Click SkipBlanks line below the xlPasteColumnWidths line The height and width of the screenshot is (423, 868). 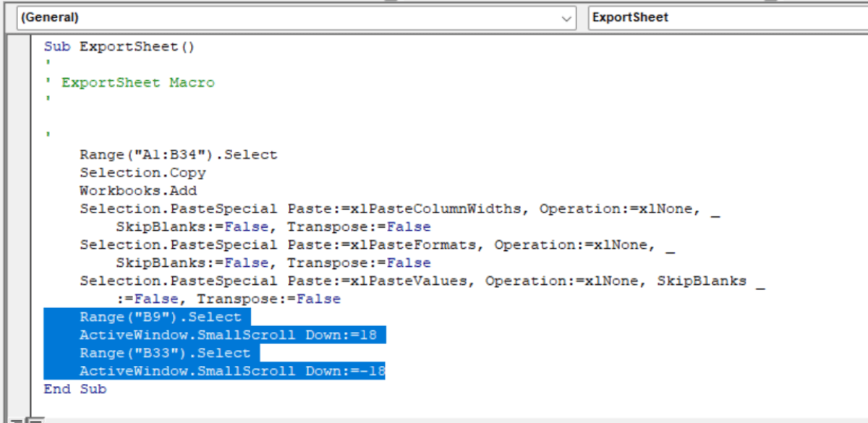pos(273,227)
